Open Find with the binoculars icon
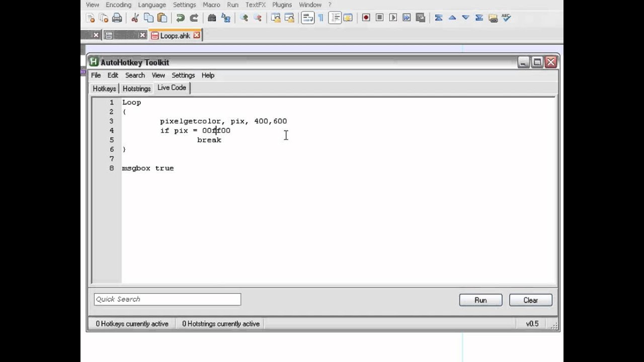Screen dimensions: 644x362 212,18
